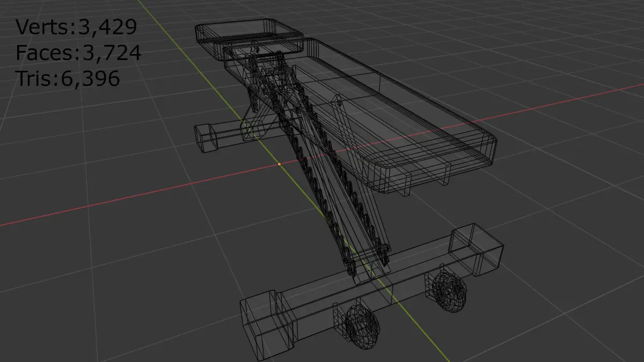Click the Verts:3,429 statistic text
The width and height of the screenshot is (644, 362).
pos(76,27)
